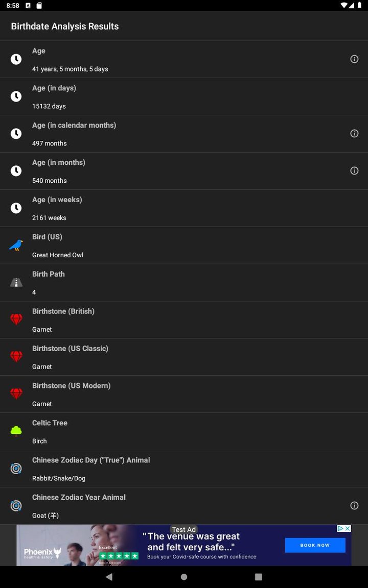Tap the Android home button
Image resolution: width=368 pixels, height=588 pixels.
183,576
